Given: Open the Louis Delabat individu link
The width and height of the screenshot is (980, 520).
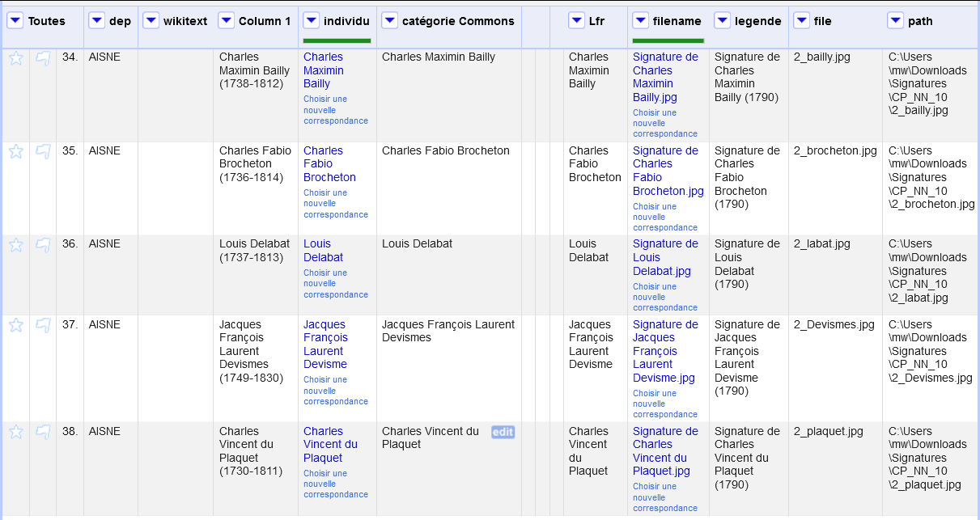Looking at the screenshot, I should click(324, 251).
